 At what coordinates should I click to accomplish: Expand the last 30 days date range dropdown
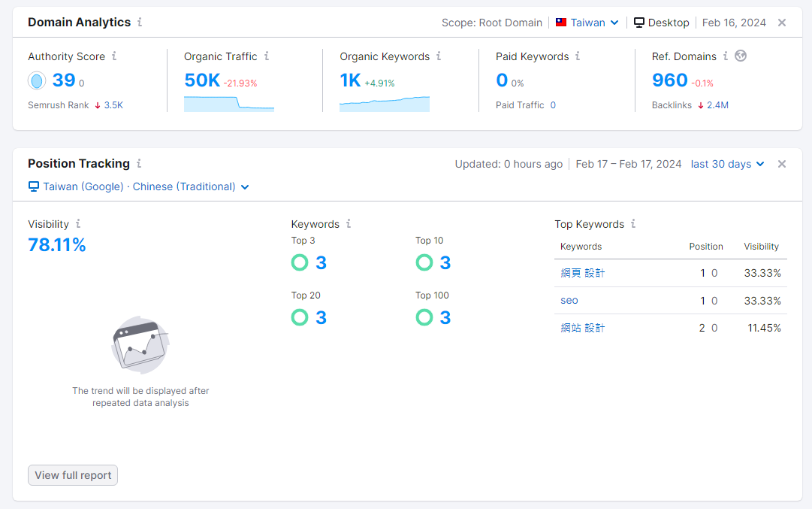point(726,163)
